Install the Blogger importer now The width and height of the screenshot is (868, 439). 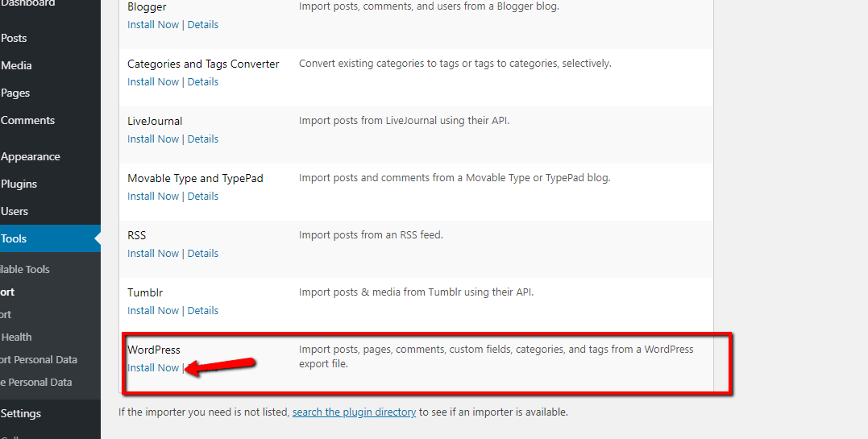[x=153, y=25]
